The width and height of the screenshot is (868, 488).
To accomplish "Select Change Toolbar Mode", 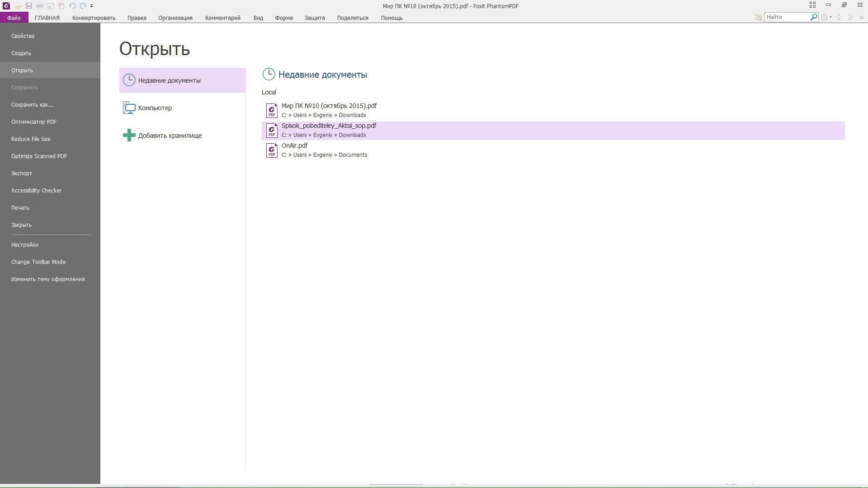I will pos(50,262).
